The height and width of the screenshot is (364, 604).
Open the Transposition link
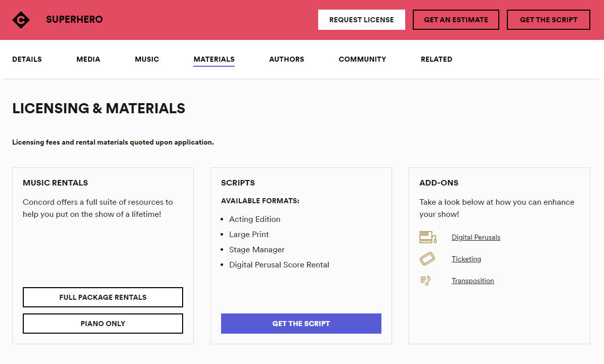(472, 281)
